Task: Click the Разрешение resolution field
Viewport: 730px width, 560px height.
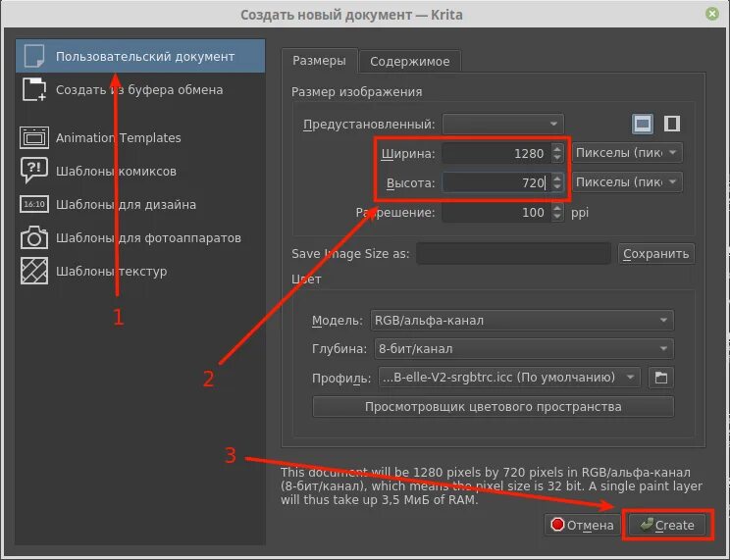Action: coord(495,212)
